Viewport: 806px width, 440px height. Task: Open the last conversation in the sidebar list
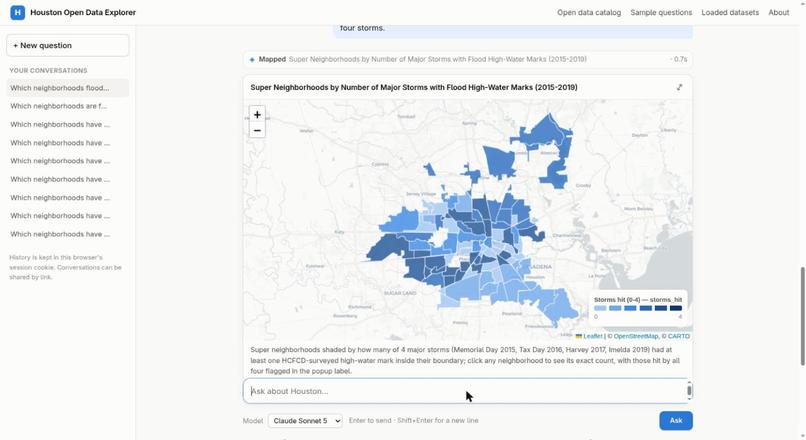[x=67, y=234]
